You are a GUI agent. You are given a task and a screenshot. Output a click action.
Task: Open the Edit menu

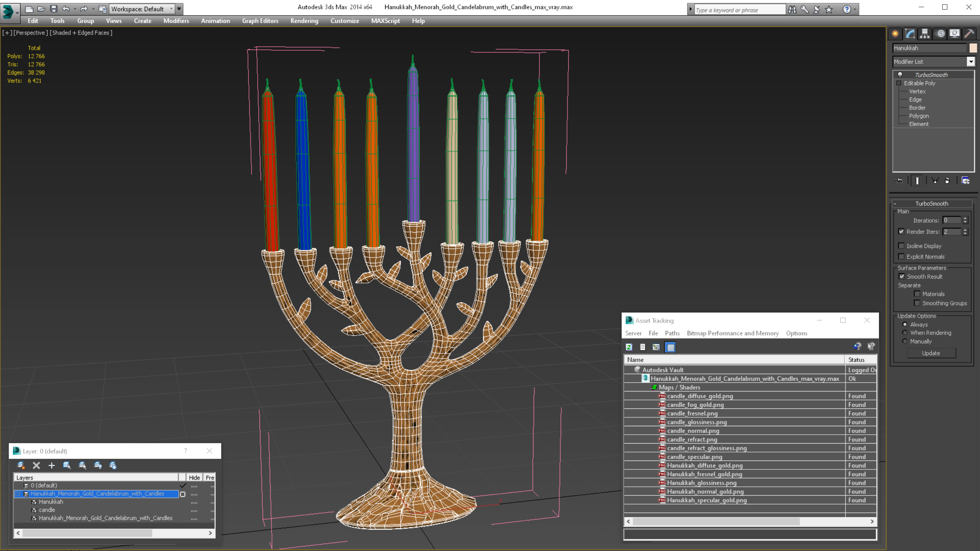coord(33,21)
